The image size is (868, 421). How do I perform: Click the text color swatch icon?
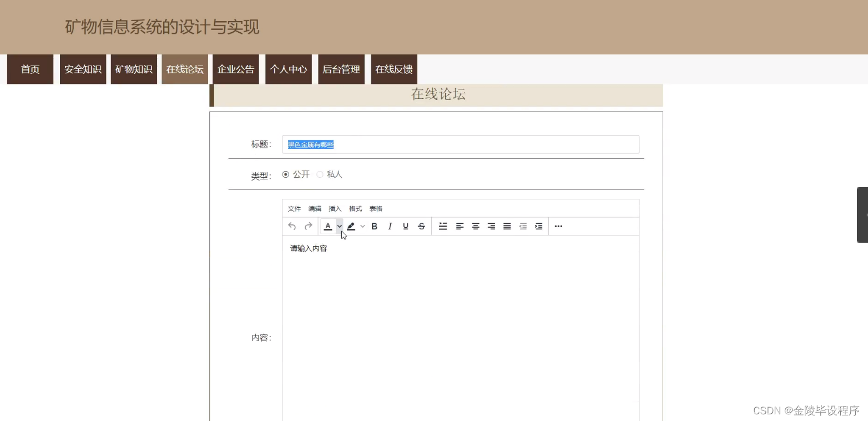[328, 226]
